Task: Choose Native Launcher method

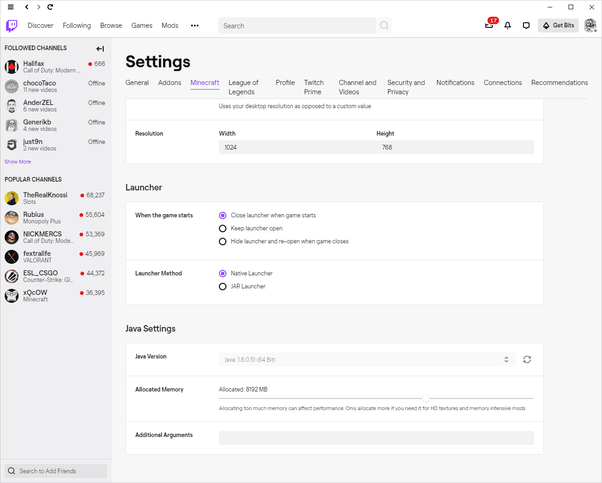Action: point(223,273)
